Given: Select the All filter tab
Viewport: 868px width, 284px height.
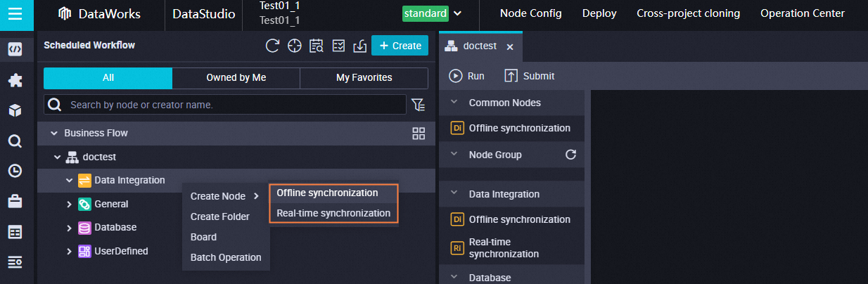Looking at the screenshot, I should pos(108,78).
